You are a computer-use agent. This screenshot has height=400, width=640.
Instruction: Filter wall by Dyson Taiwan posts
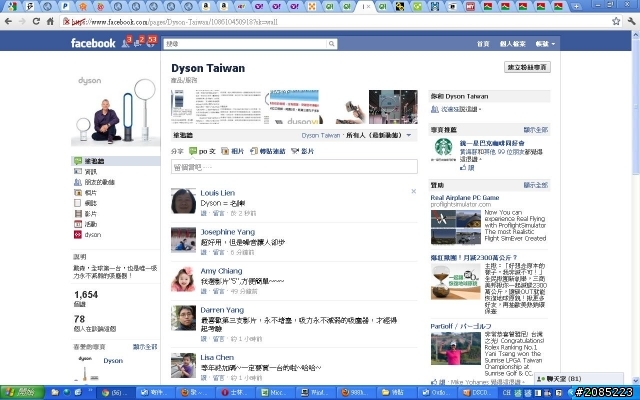[x=320, y=136]
